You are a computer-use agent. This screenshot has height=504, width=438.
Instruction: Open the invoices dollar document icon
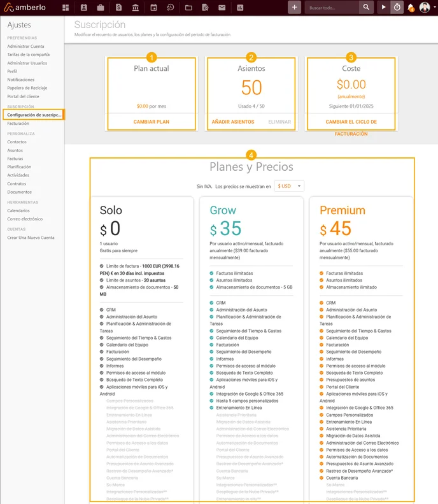coord(119,8)
